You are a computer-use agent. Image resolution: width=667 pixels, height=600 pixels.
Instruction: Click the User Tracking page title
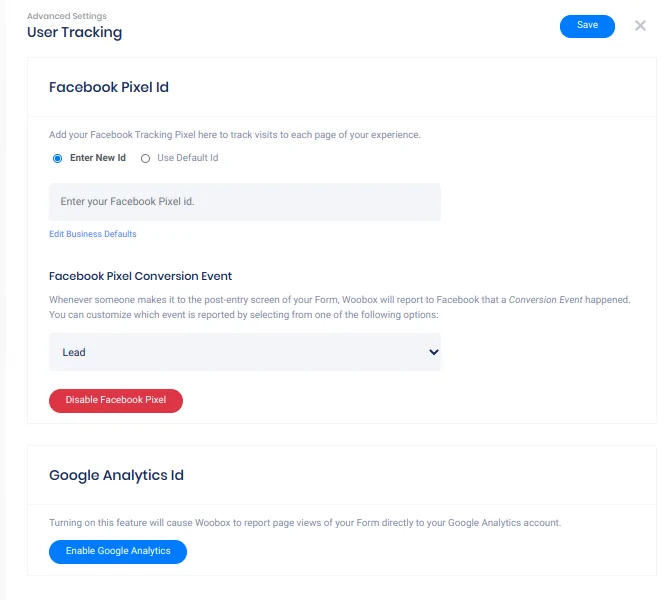(x=74, y=32)
